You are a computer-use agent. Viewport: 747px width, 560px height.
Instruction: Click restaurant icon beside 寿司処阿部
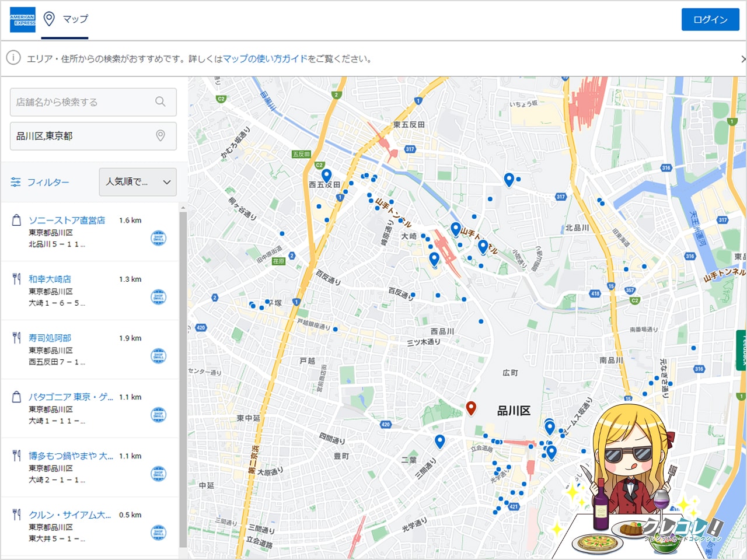(16, 338)
